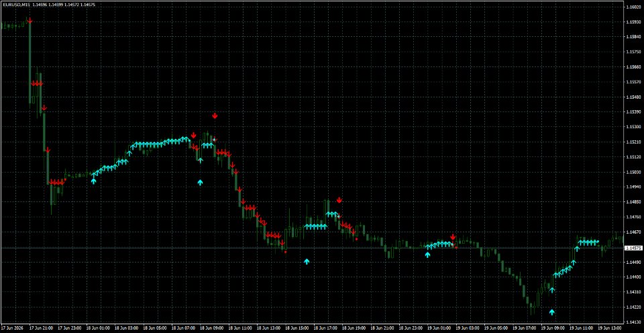Screen dimensions: 644x333
Task: Click the 1.15750 price scale label
Action: click(633, 52)
